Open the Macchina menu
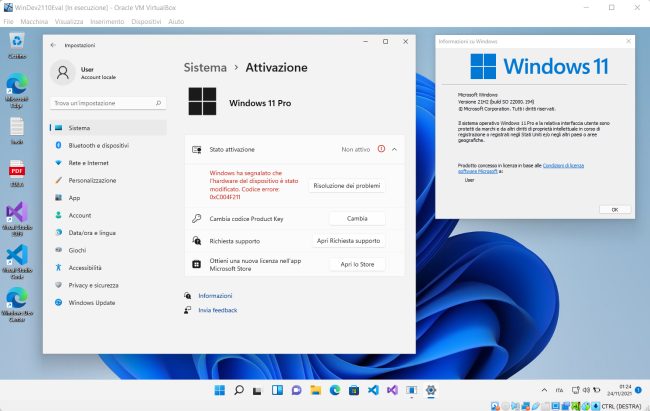The image size is (650, 411). point(34,22)
